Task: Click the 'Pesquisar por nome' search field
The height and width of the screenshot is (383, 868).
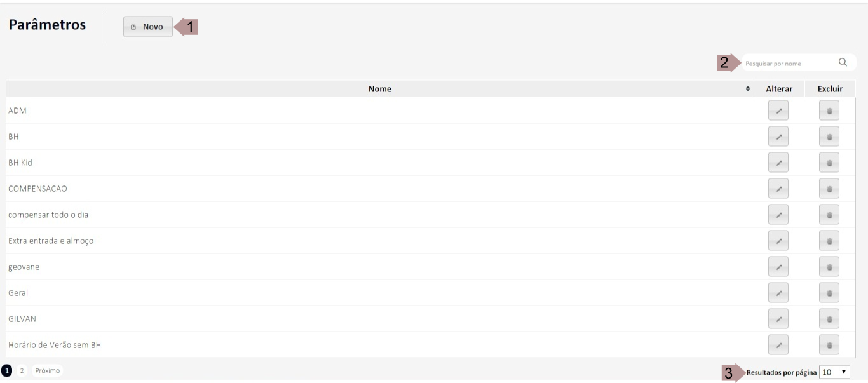Action: [788, 63]
